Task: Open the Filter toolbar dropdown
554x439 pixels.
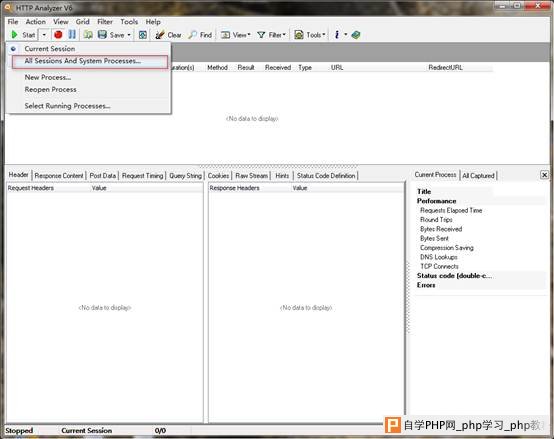Action: click(x=271, y=35)
